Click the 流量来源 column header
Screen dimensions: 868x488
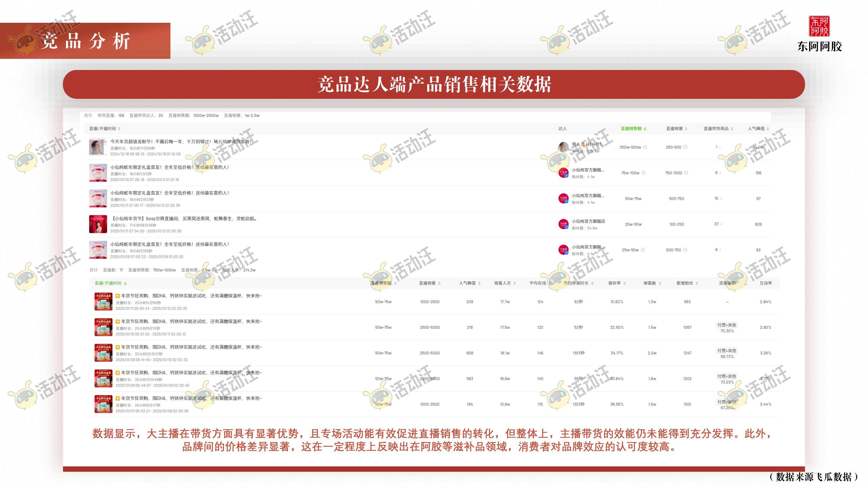(x=727, y=283)
